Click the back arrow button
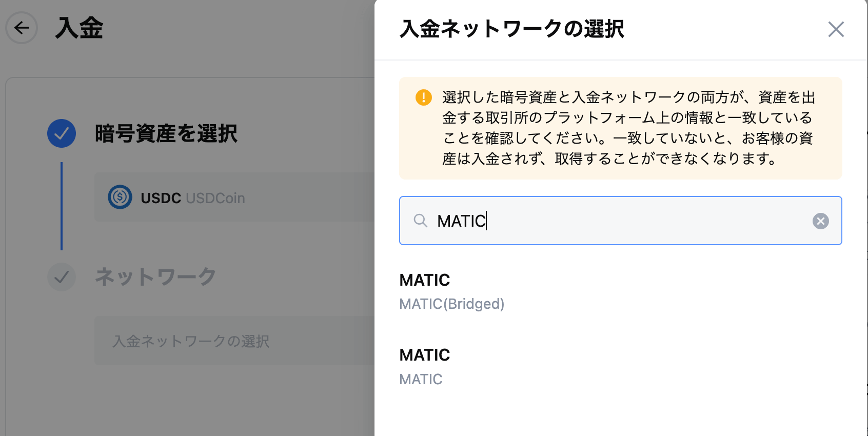 (22, 28)
